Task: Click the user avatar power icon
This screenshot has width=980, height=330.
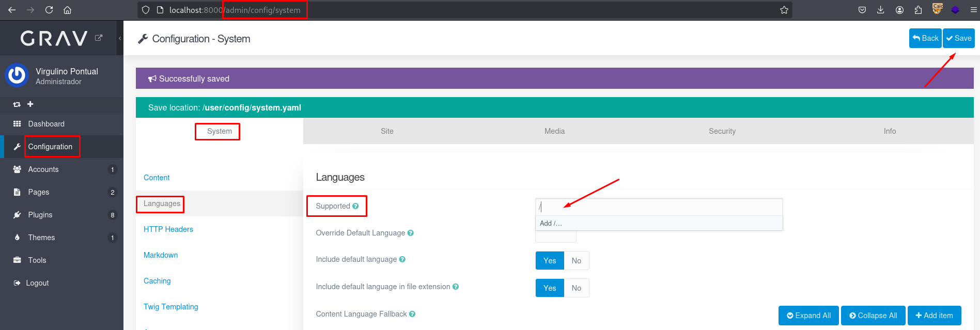Action: (17, 75)
